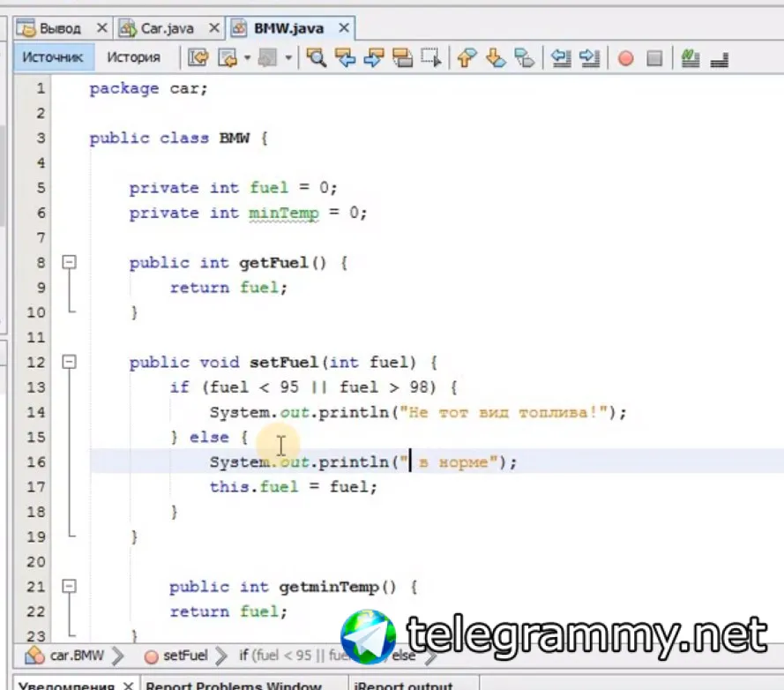
Task: Open the История history view
Action: point(133,57)
